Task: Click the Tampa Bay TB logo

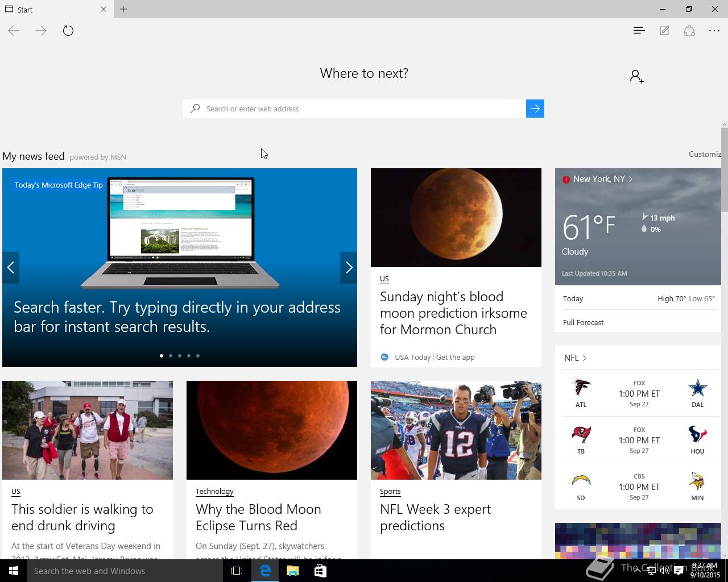Action: click(x=581, y=435)
